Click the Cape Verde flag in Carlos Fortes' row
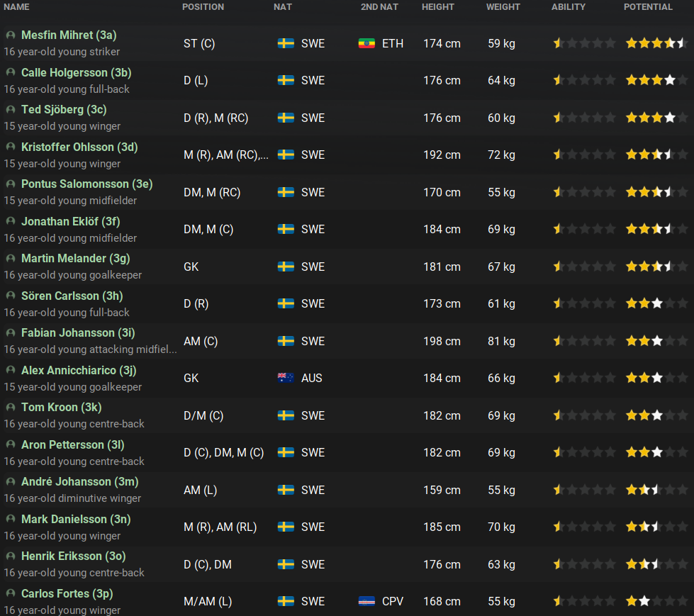694x616 pixels. [366, 601]
